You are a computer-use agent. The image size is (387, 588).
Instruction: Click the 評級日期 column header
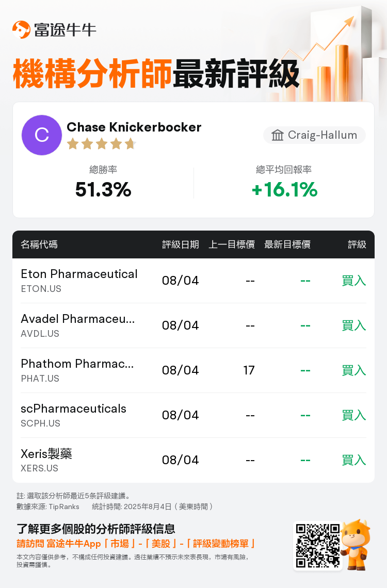tap(181, 244)
